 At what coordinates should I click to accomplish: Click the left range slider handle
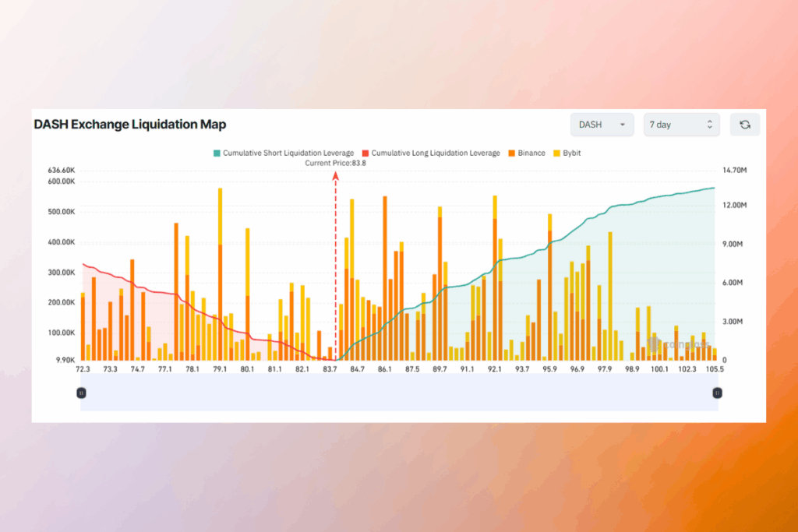[x=81, y=393]
